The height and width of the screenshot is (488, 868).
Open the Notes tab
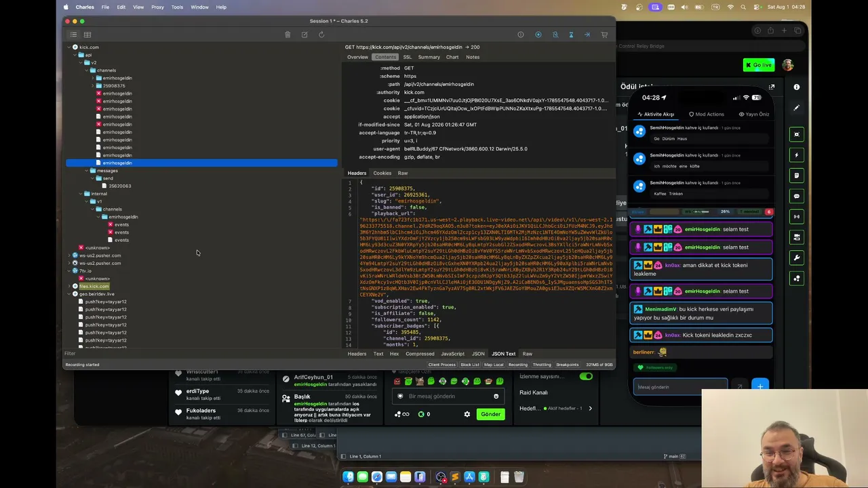(x=473, y=57)
